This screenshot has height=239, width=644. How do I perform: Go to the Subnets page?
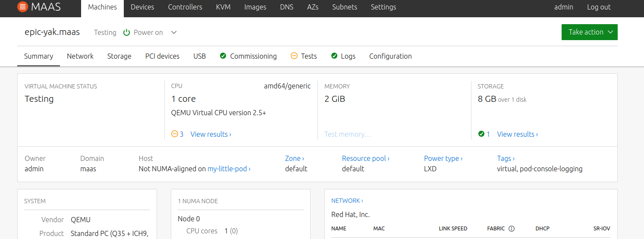[345, 7]
